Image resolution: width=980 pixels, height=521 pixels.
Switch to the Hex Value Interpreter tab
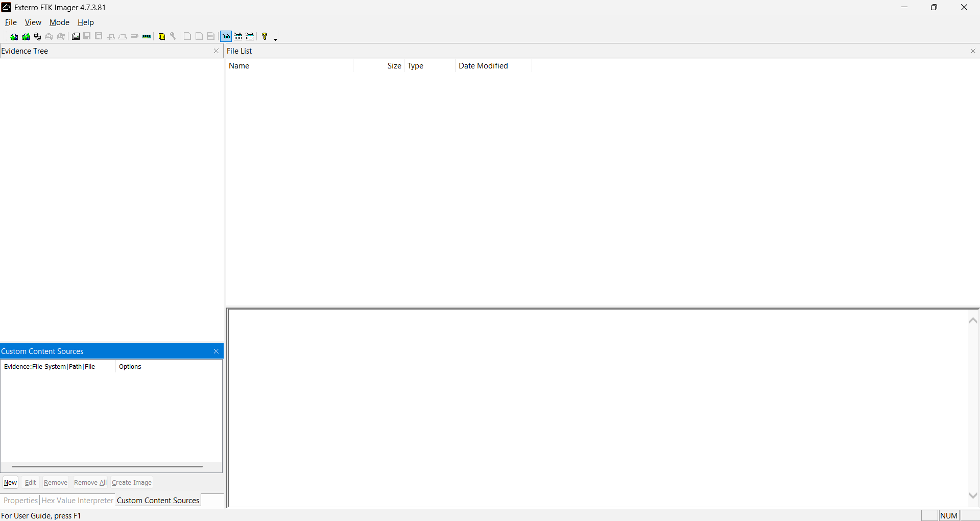[x=77, y=501]
